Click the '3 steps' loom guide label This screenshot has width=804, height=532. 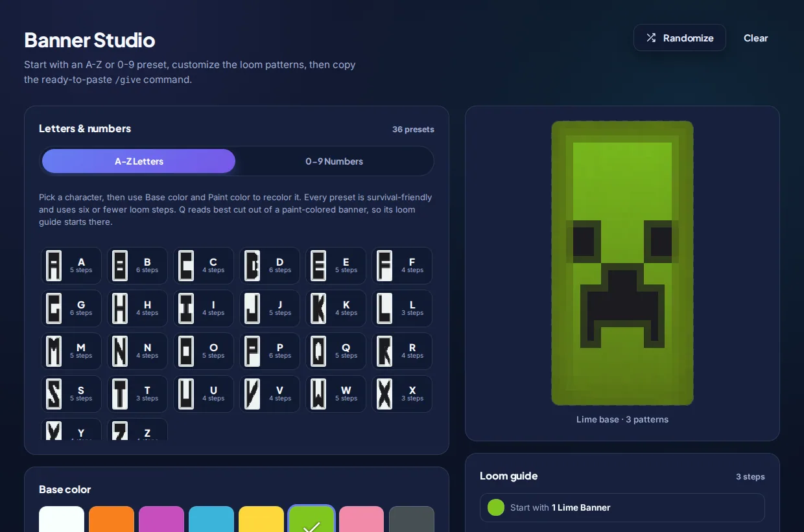750,476
